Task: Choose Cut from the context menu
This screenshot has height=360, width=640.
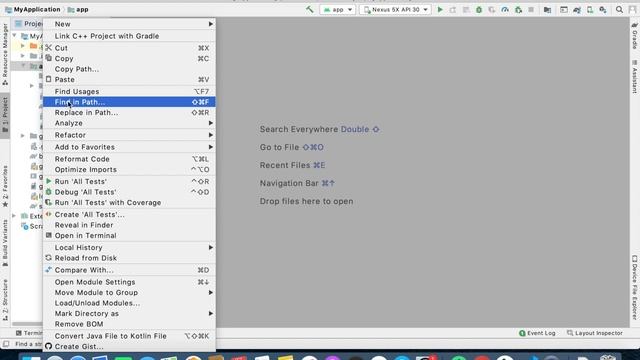Action: (129, 48)
